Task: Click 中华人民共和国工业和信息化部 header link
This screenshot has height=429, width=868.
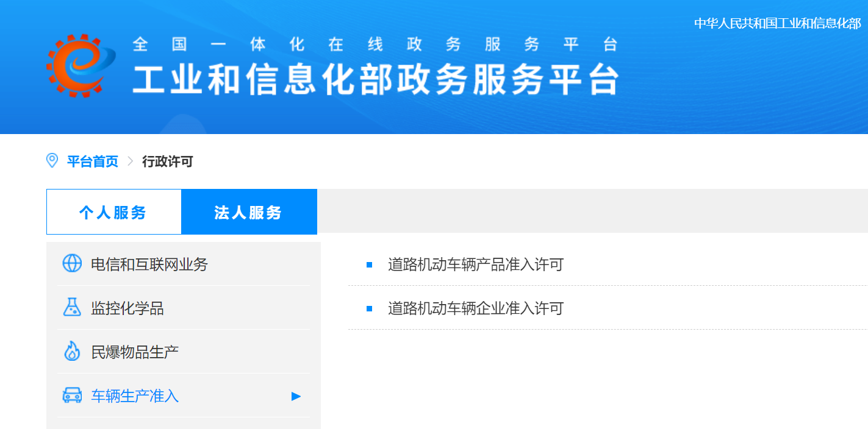Action: pos(777,24)
